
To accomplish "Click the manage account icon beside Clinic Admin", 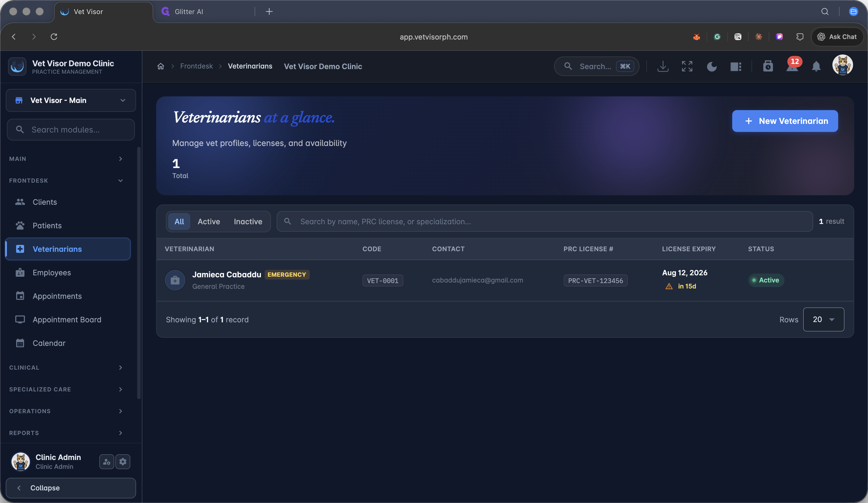I will click(x=106, y=461).
